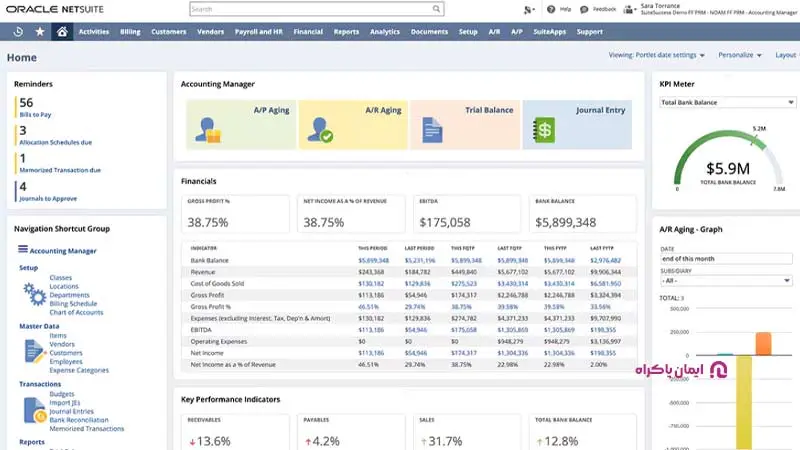Click the change role user icon
800x450 pixels.
click(629, 9)
